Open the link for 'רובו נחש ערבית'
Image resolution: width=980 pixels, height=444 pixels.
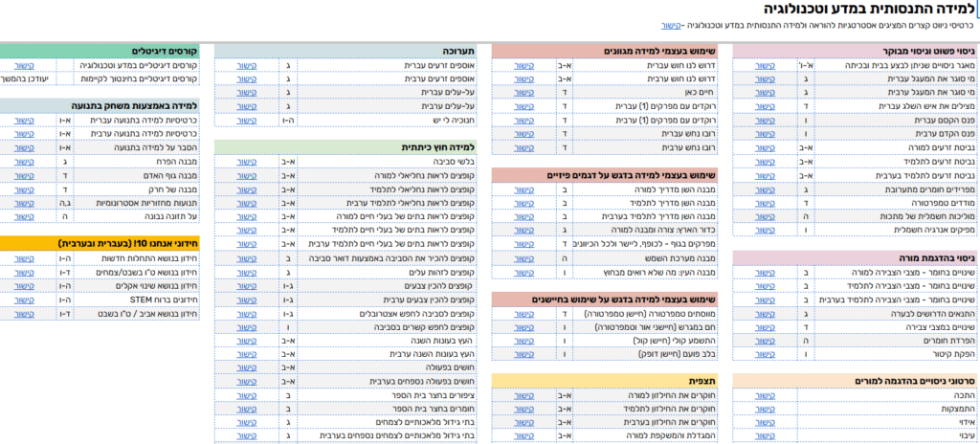tap(523, 147)
